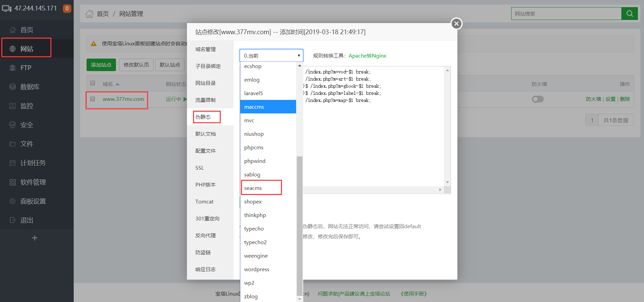Close the site modification dialog
This screenshot has width=644, height=302.
[x=456, y=23]
